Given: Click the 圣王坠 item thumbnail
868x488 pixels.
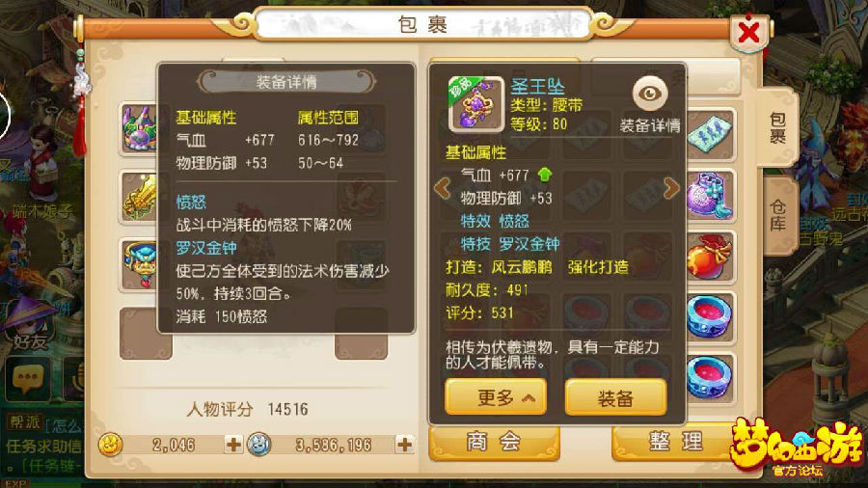Looking at the screenshot, I should tap(476, 104).
